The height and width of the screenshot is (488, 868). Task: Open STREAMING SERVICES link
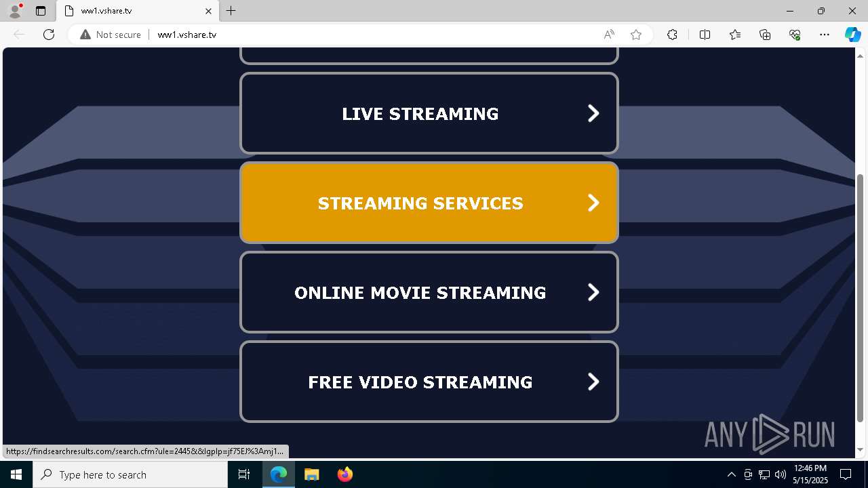pyautogui.click(x=429, y=203)
